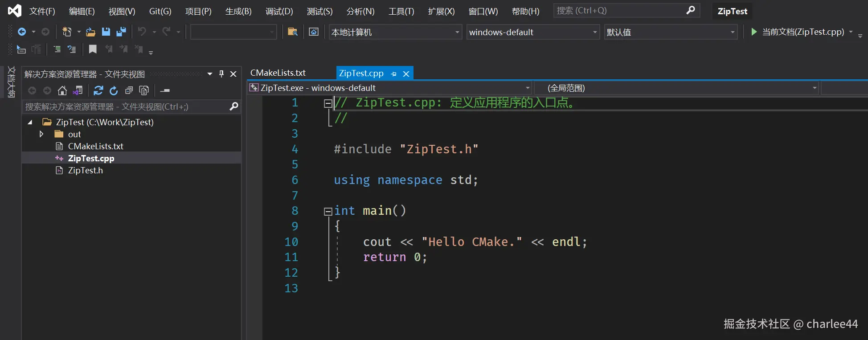868x340 pixels.
Task: Collapse the comment block at line 1
Action: (x=328, y=104)
